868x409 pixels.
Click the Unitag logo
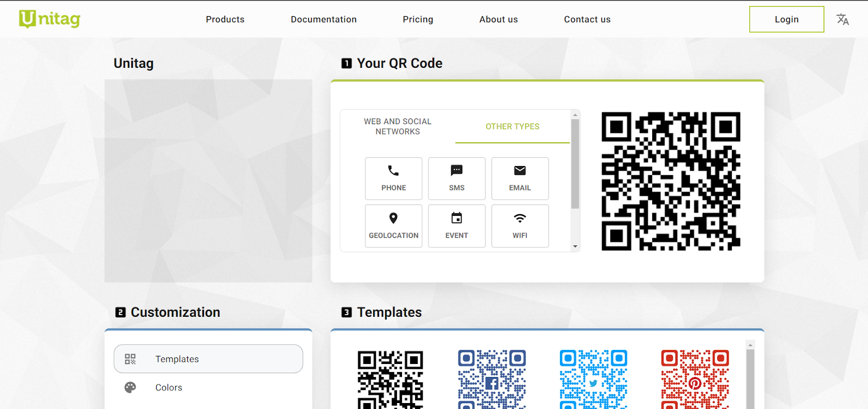tap(49, 19)
